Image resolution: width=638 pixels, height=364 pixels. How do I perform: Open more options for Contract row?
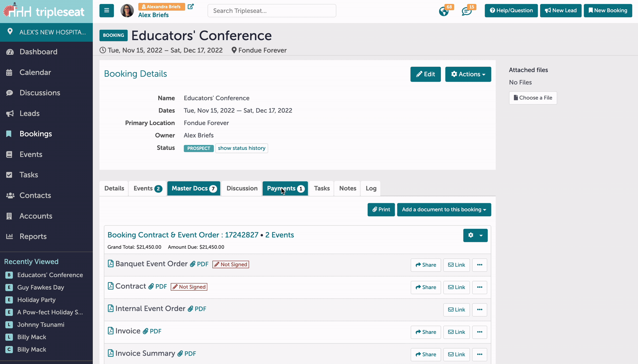pos(479,287)
